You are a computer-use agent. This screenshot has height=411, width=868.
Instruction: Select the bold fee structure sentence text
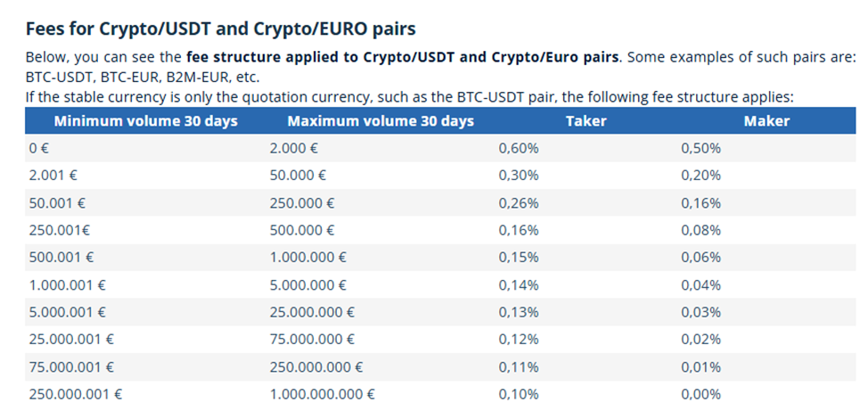click(402, 57)
